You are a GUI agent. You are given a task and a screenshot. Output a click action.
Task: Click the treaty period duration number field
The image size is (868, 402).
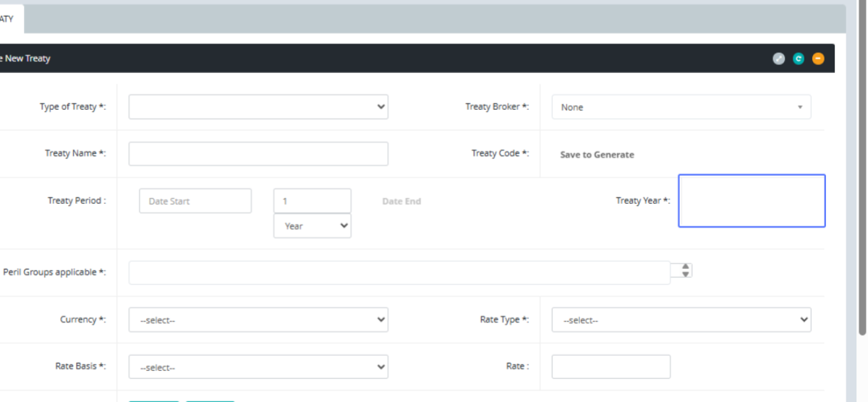point(312,201)
